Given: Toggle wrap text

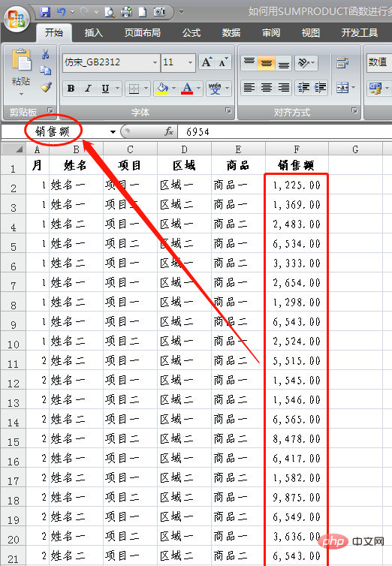Looking at the screenshot, I should (x=342, y=63).
